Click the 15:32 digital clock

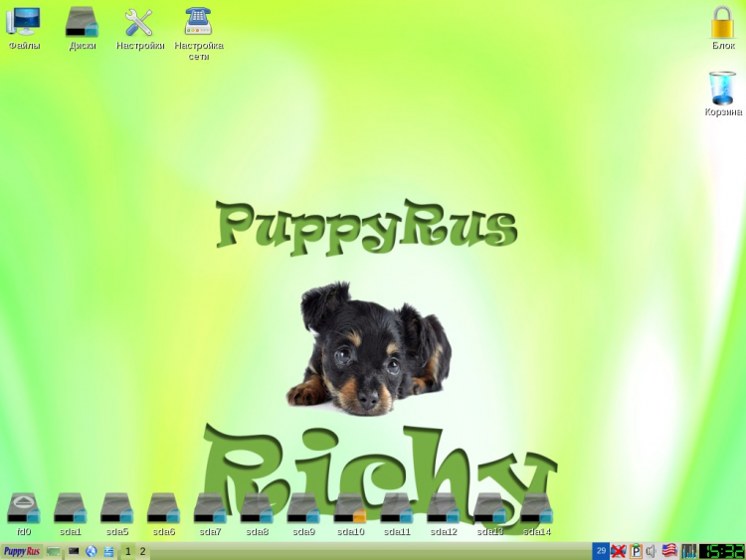[722, 551]
